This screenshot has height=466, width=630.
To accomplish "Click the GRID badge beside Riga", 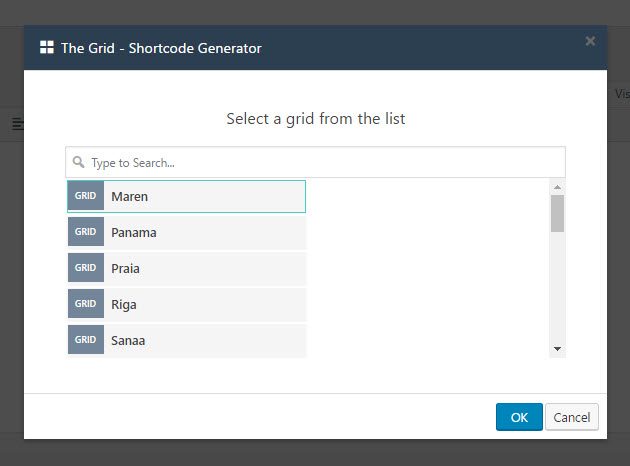I will 86,304.
